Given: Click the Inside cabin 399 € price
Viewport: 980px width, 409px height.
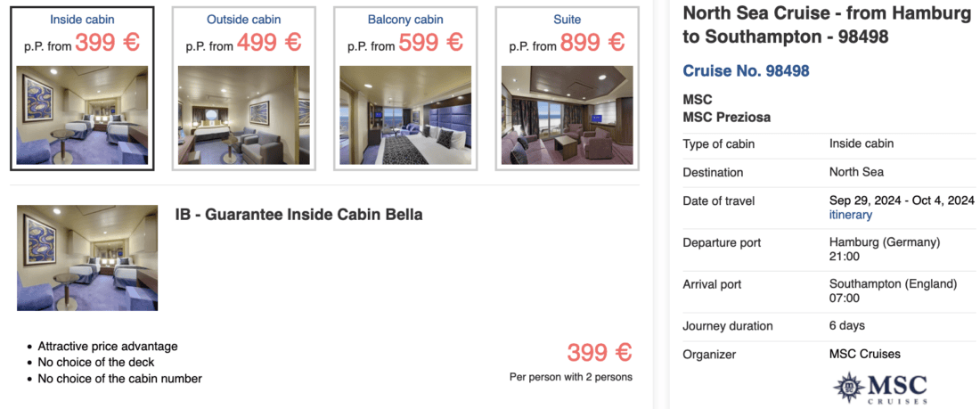Looking at the screenshot, I should click(107, 42).
